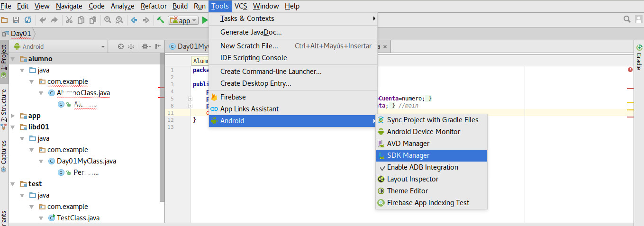Click the Collapse All icon in Project panel

[131, 46]
